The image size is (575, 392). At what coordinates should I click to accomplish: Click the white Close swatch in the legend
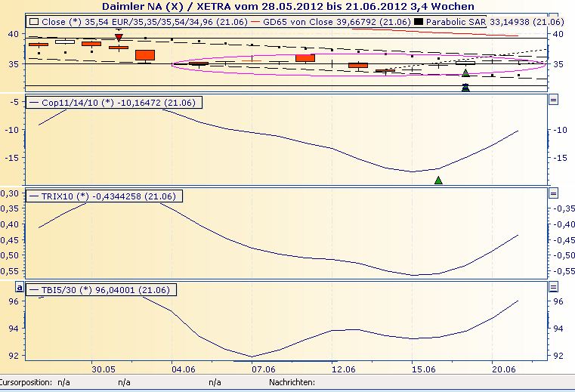34,22
